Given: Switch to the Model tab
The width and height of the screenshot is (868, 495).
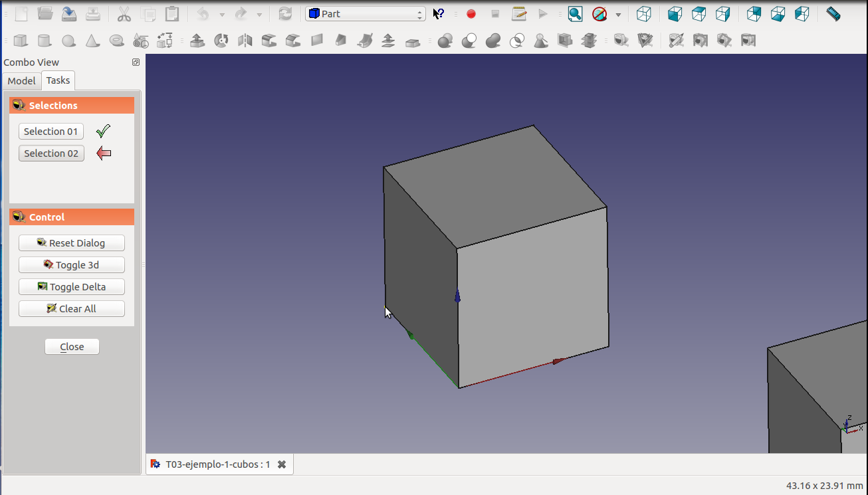Looking at the screenshot, I should point(21,81).
